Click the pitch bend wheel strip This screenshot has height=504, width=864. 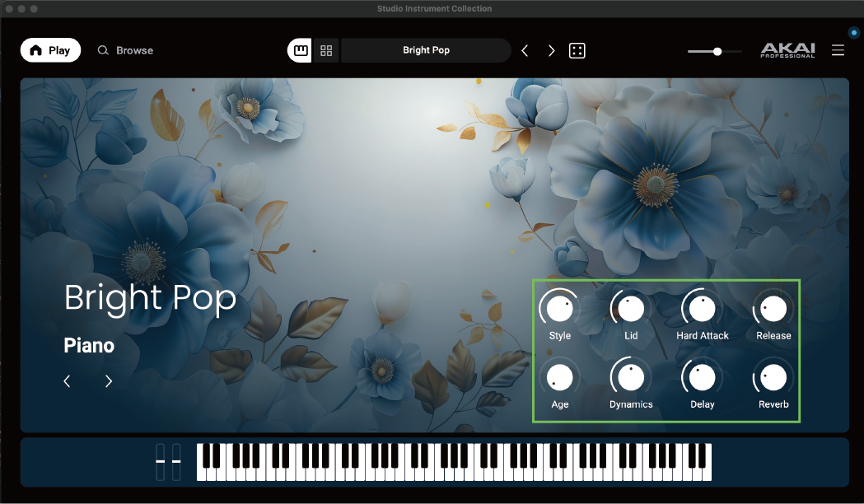click(x=161, y=462)
